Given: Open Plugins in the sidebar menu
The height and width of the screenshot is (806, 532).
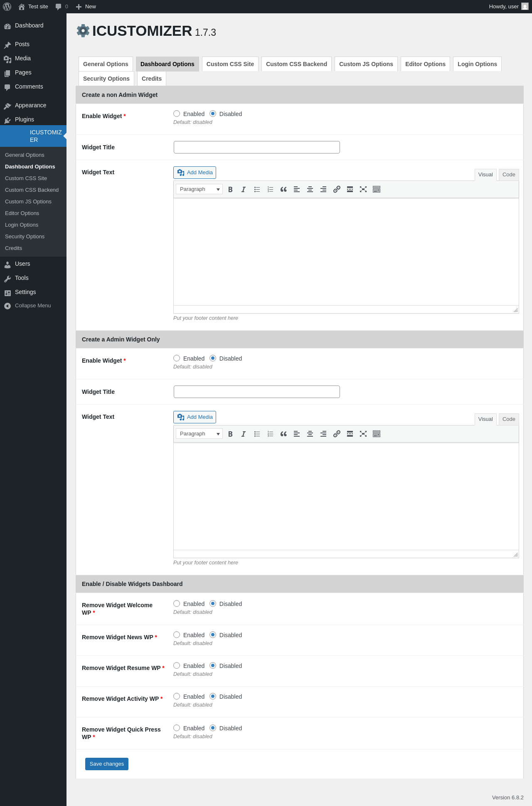Looking at the screenshot, I should (33, 119).
